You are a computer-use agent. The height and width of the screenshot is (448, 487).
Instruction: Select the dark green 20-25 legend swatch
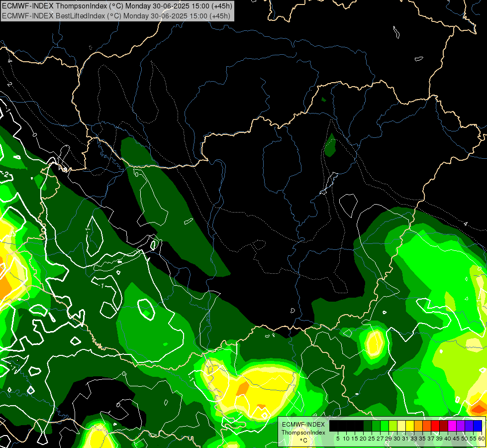(x=368, y=426)
